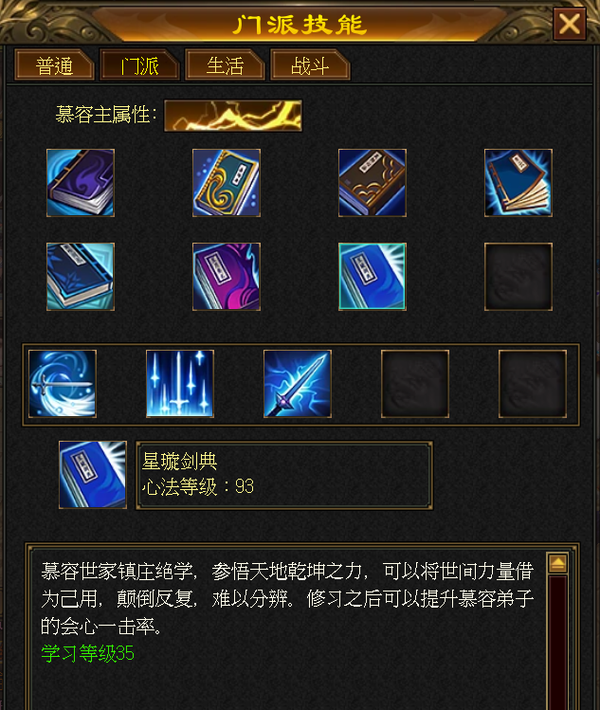The width and height of the screenshot is (600, 710).
Task: Select the brown book with gold clouds
Action: (372, 183)
